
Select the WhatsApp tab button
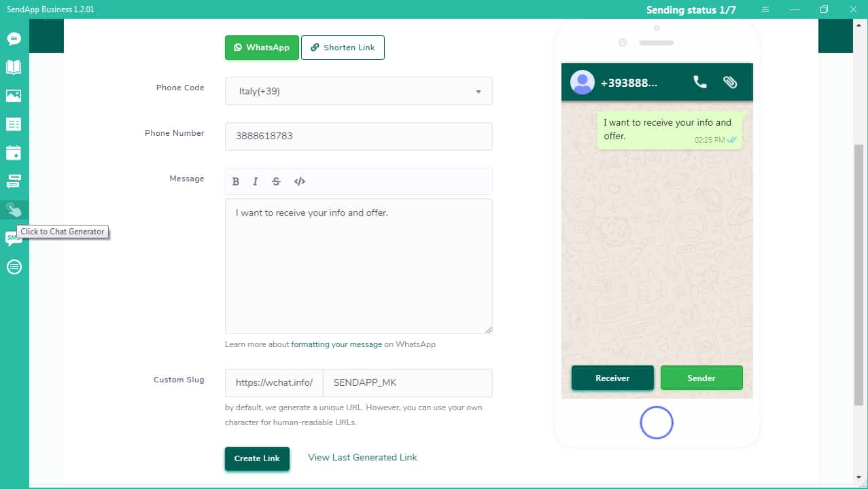(x=262, y=48)
